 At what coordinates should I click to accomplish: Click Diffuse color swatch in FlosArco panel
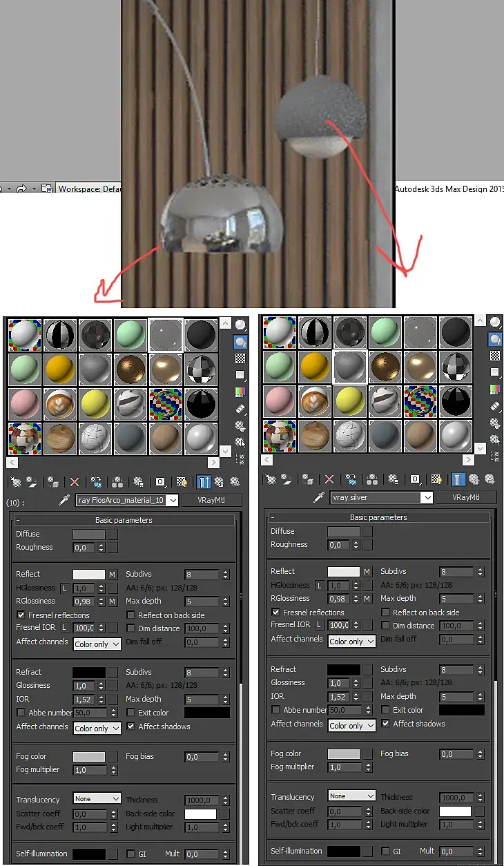[x=89, y=534]
